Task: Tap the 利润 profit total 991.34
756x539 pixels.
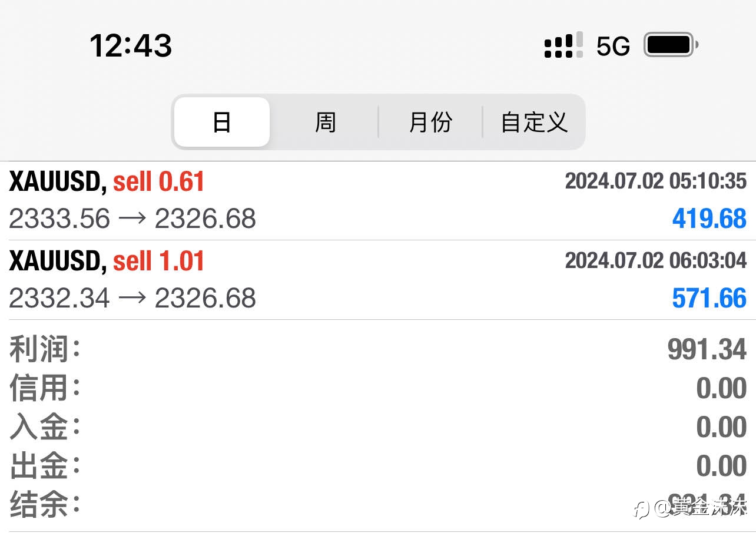Action: (707, 350)
